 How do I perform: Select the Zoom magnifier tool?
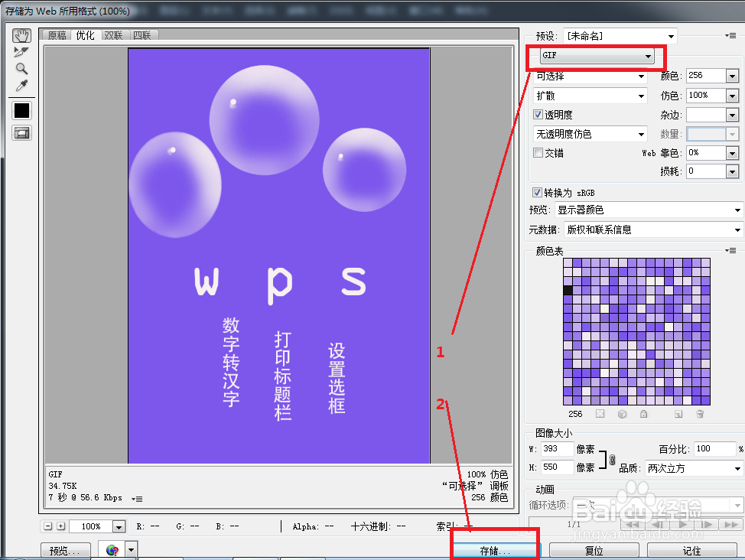[x=21, y=68]
